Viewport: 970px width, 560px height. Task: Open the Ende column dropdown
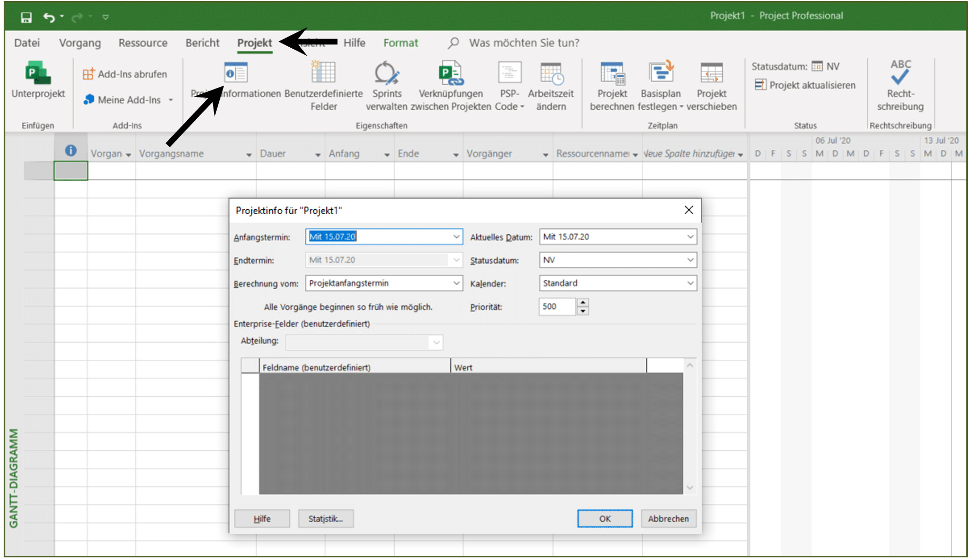(x=456, y=155)
